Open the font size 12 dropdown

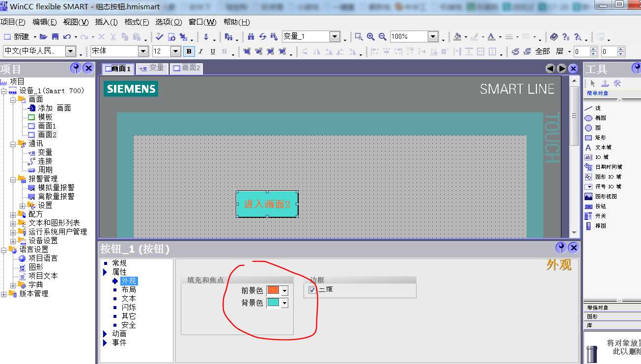coord(175,51)
